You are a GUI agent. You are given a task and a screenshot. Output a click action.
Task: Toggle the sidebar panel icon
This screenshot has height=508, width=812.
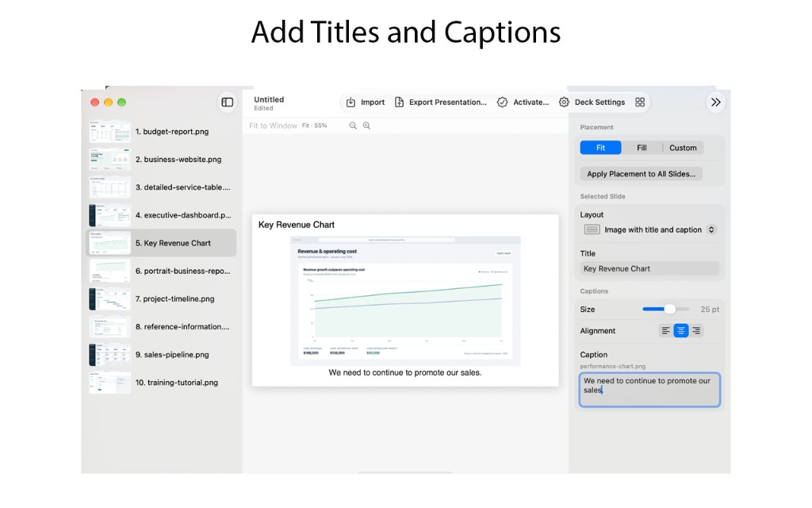(x=228, y=102)
